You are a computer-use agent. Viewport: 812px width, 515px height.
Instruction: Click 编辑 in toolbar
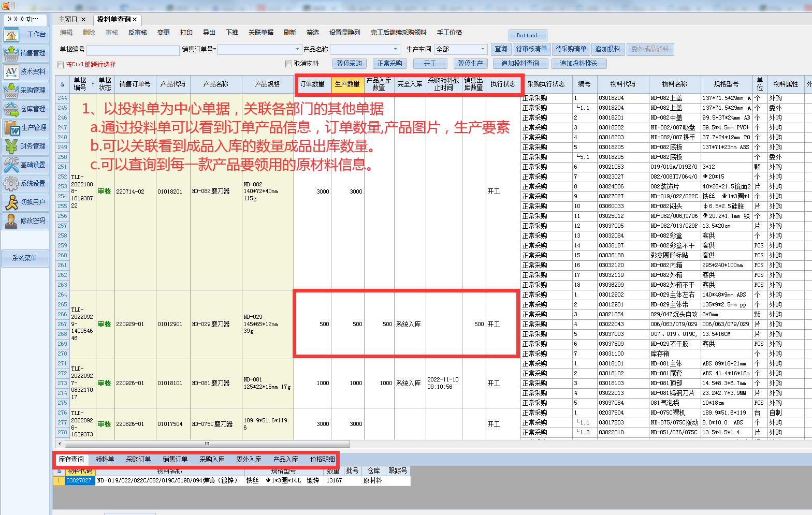point(66,33)
